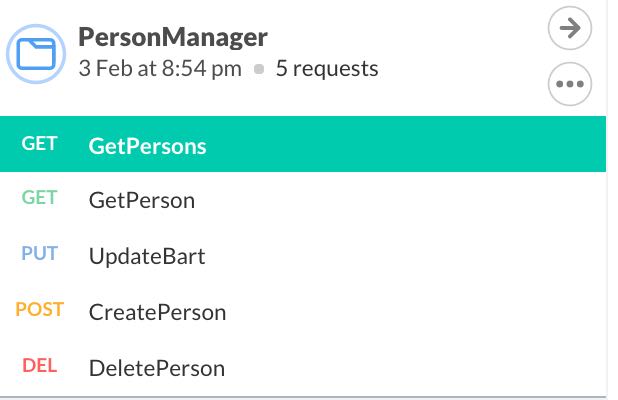This screenshot has width=618, height=400.
Task: Click the GET badge beside GetPerson
Action: 39,198
